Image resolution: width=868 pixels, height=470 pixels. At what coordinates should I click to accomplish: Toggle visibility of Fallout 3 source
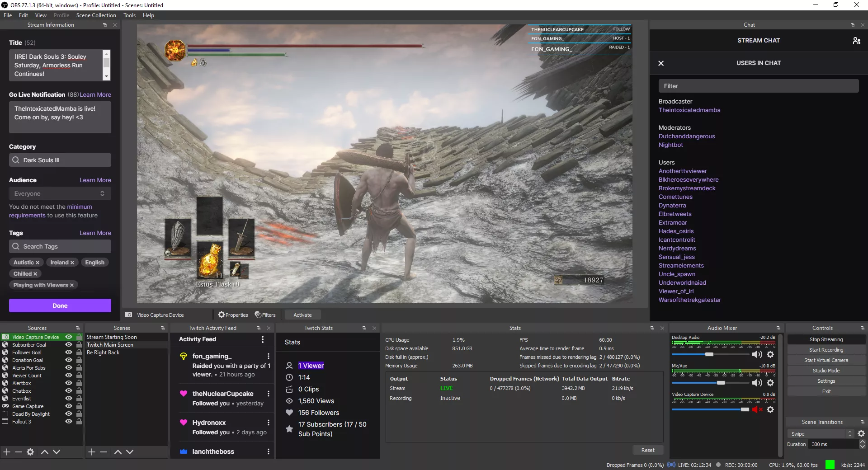click(x=69, y=421)
